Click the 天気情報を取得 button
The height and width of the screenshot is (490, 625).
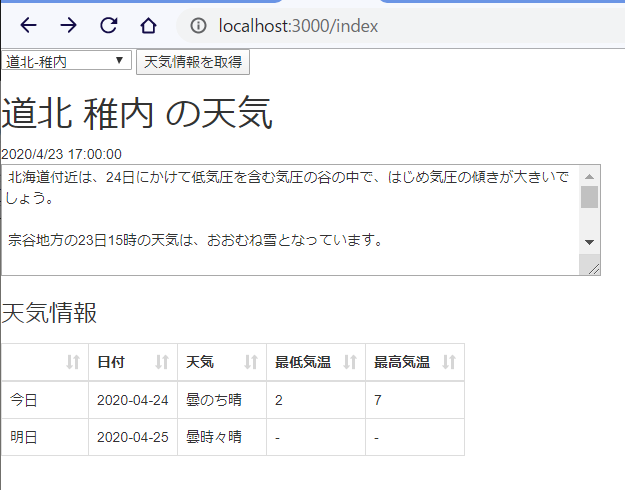coord(193,62)
